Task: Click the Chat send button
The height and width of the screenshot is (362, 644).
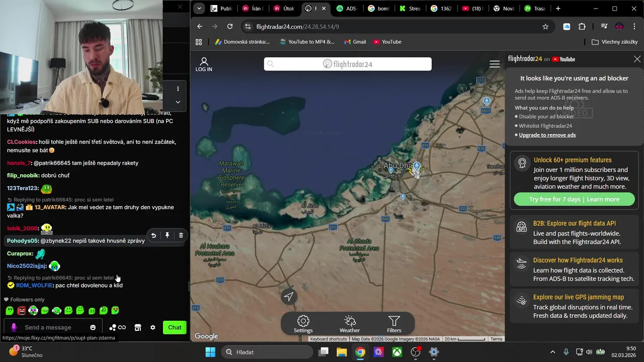Action: [x=175, y=327]
